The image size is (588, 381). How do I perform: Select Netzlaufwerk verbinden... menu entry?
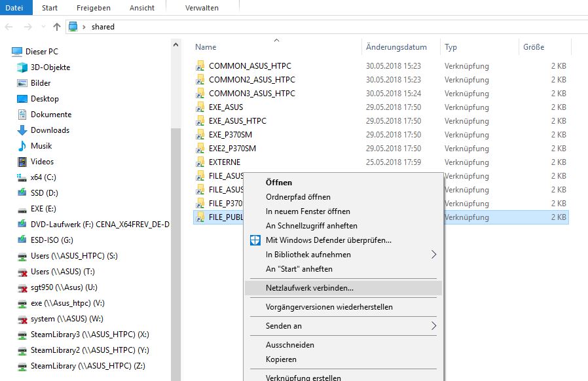pos(344,289)
